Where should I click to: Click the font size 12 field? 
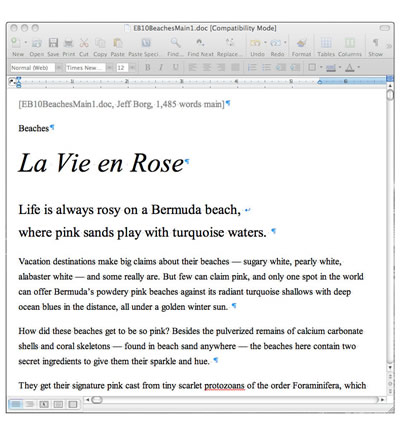tap(122, 68)
